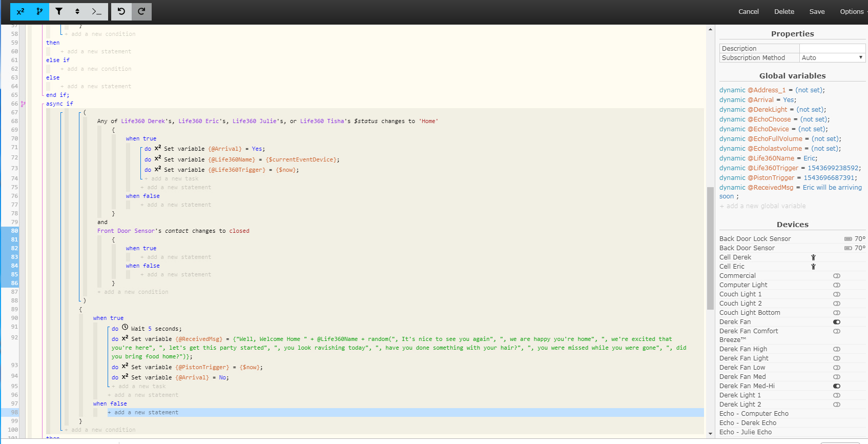
Task: Click 'Echo - Computer Echo' device row
Action: click(x=754, y=414)
